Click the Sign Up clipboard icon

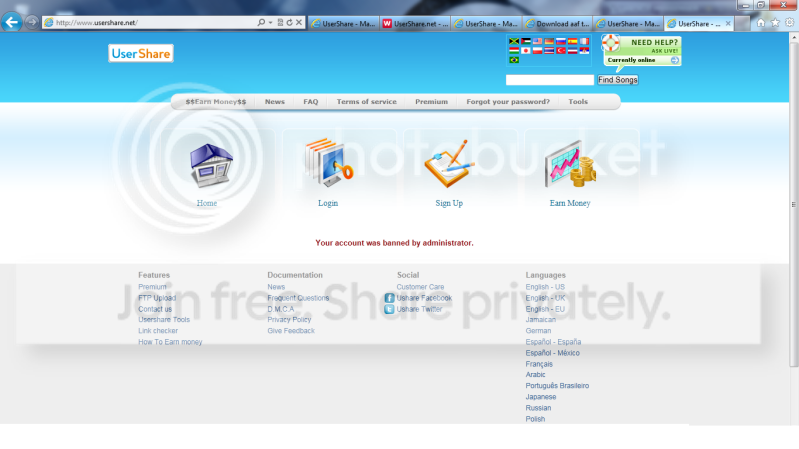449,164
